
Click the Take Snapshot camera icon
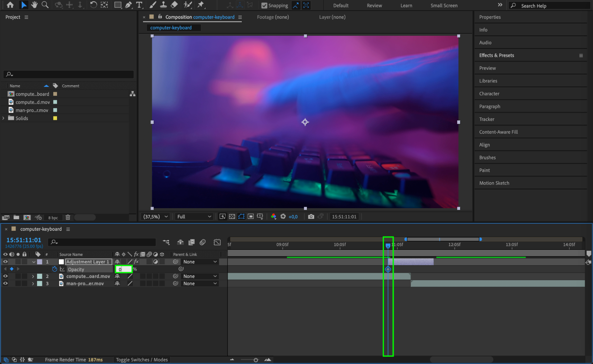coord(311,217)
